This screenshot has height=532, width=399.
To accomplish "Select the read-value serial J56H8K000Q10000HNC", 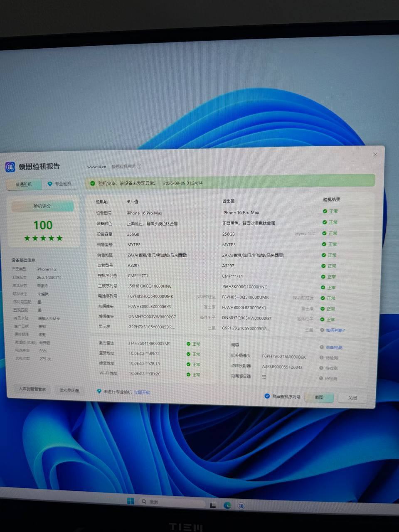I will (x=244, y=287).
